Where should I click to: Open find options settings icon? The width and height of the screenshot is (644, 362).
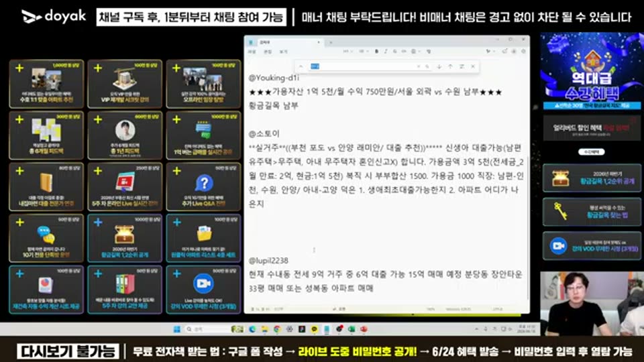(462, 66)
